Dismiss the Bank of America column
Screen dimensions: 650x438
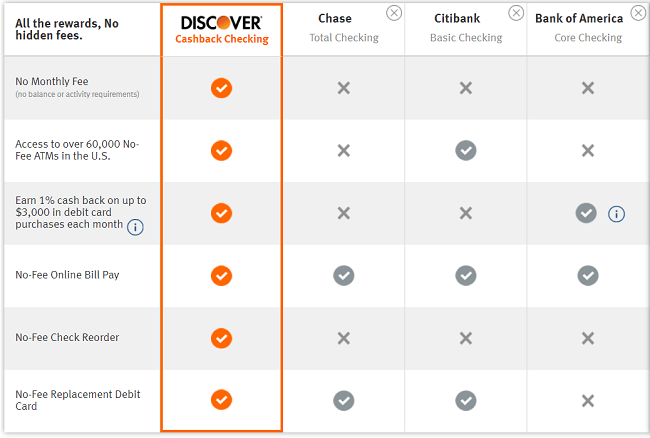coord(638,13)
